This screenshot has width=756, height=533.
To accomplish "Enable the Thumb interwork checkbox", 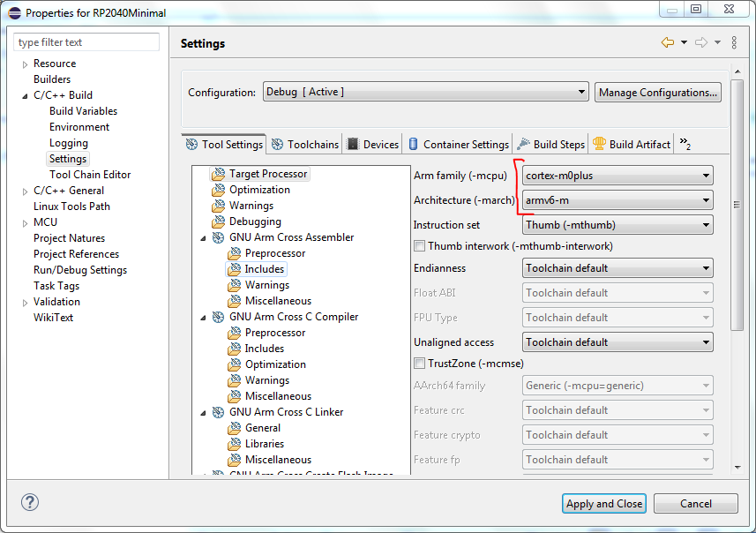I will coord(420,246).
